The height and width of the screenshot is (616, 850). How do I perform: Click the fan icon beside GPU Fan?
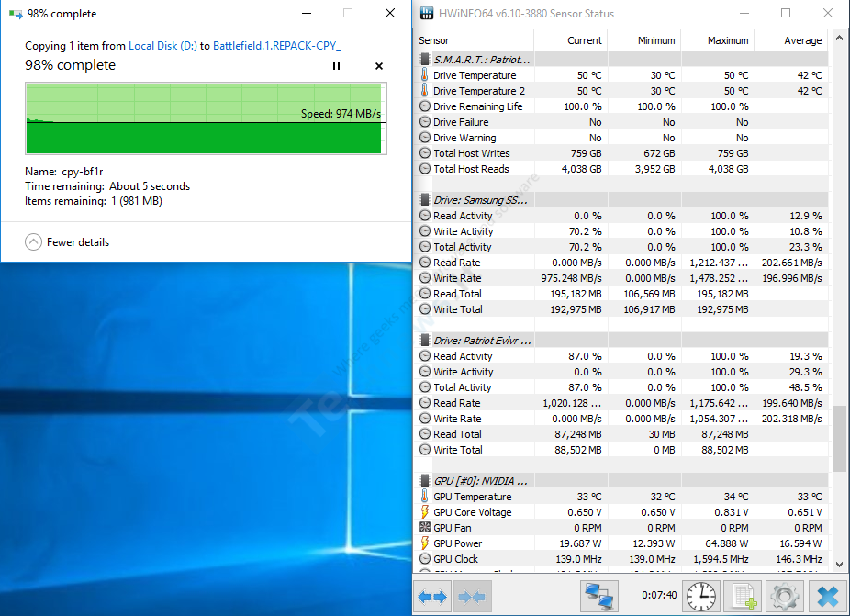pos(425,527)
